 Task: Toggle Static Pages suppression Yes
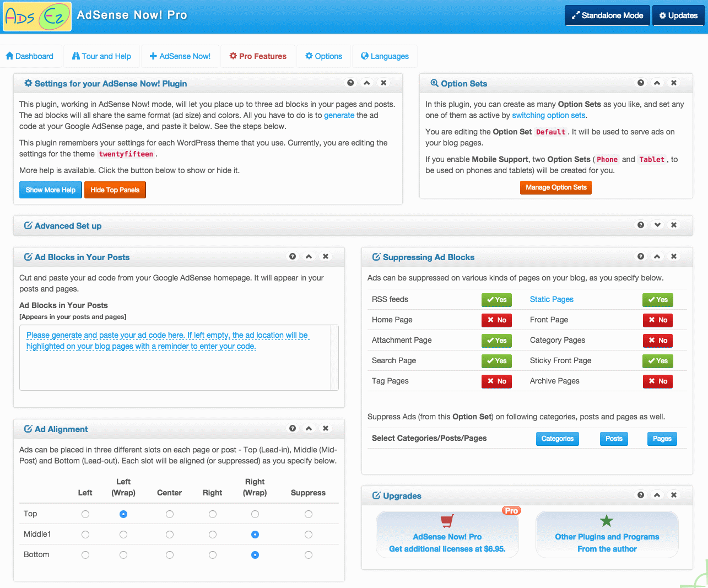coord(658,300)
